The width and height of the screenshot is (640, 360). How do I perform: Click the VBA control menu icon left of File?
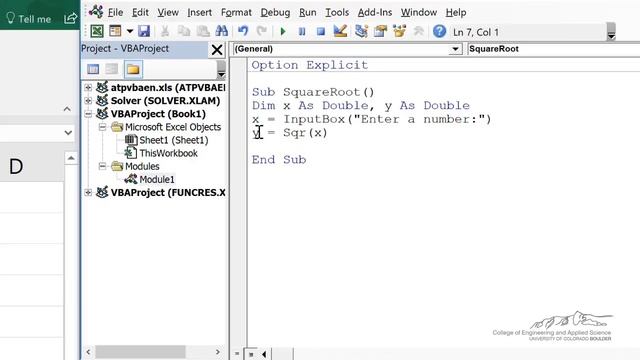96,12
